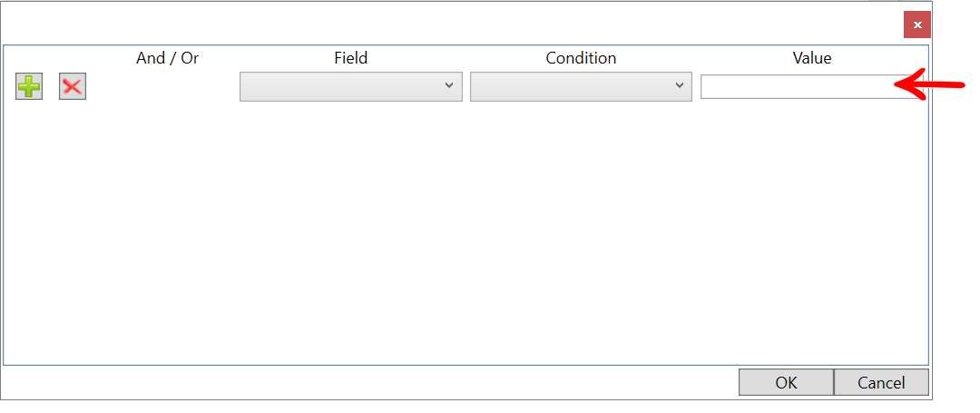Click empty space left of OK button
Viewport: 980px width, 413px height.
click(x=368, y=382)
